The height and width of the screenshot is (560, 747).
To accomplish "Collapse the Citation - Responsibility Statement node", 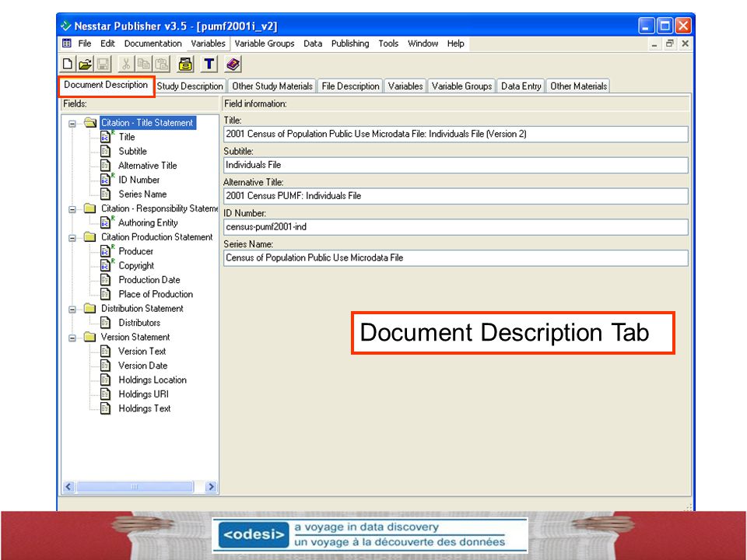I will tap(72, 209).
